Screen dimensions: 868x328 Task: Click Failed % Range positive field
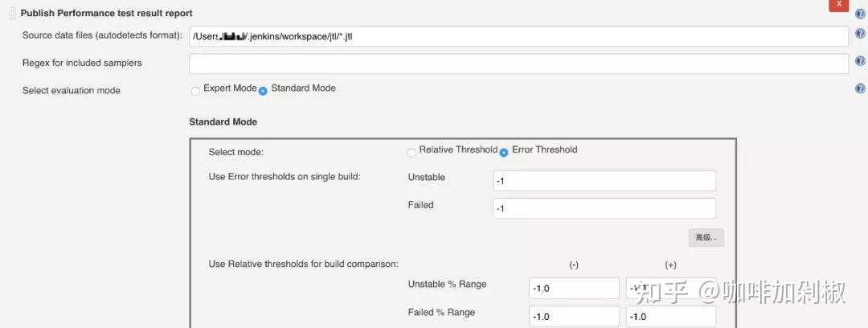click(x=670, y=316)
